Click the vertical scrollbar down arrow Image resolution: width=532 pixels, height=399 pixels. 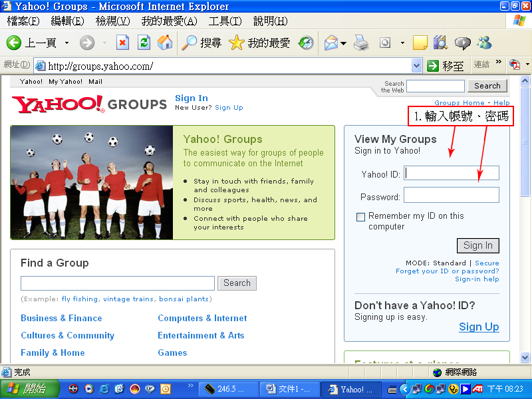525,358
